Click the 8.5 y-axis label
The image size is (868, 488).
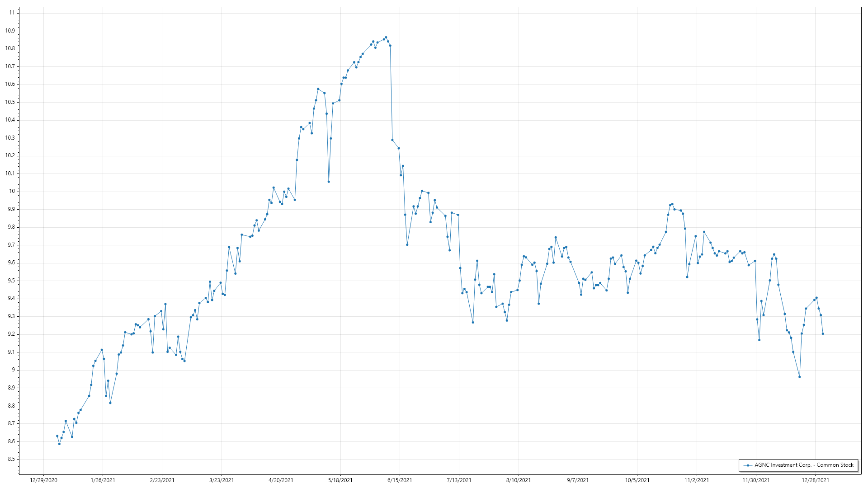click(11, 459)
